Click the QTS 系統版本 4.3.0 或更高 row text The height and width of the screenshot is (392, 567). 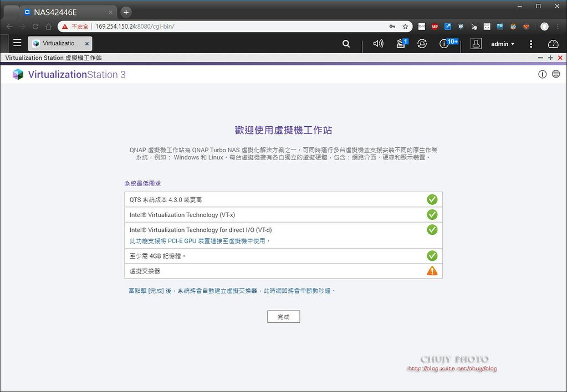coord(166,199)
